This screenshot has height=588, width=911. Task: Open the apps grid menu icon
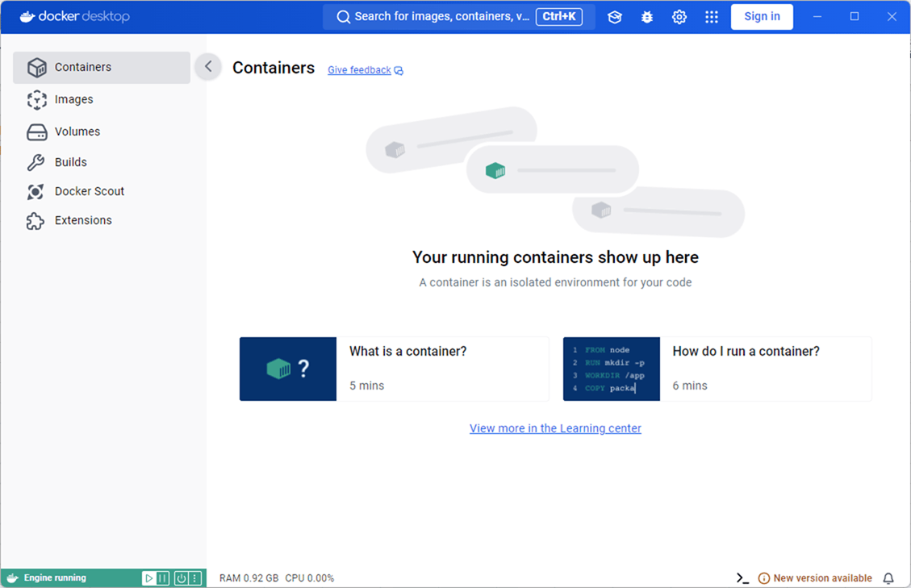712,17
